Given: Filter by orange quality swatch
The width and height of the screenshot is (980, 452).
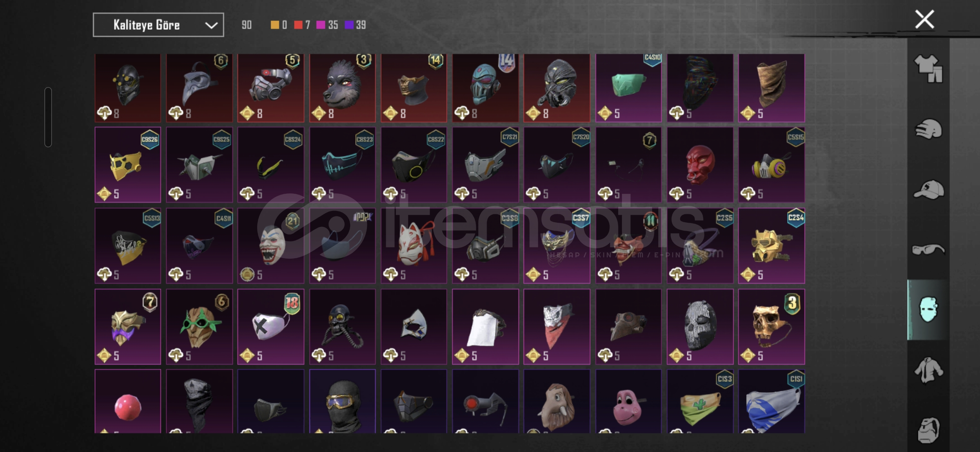Looking at the screenshot, I should point(275,25).
